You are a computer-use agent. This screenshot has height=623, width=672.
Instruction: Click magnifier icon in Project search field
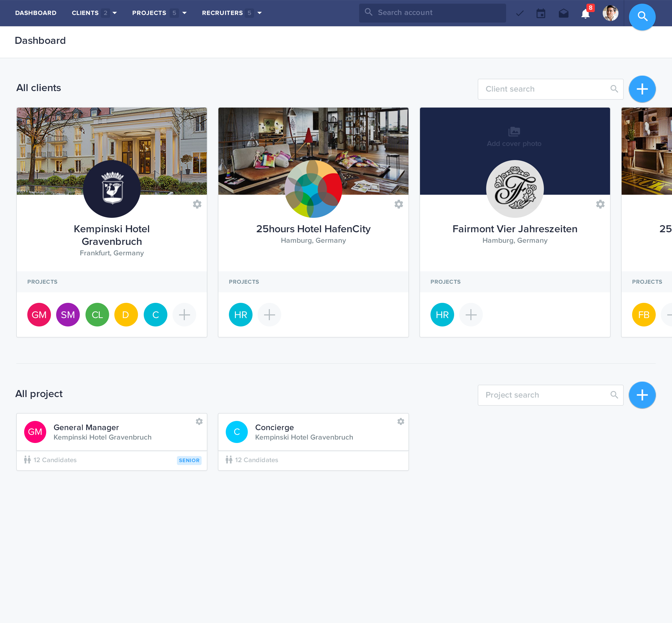614,395
